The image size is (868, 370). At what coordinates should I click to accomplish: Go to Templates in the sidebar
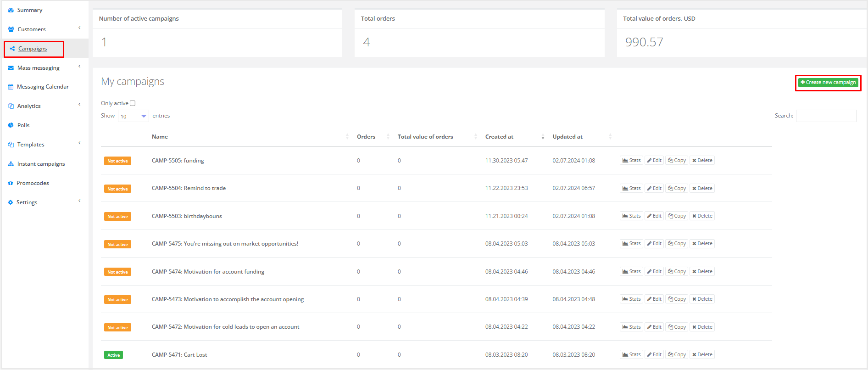tap(31, 145)
